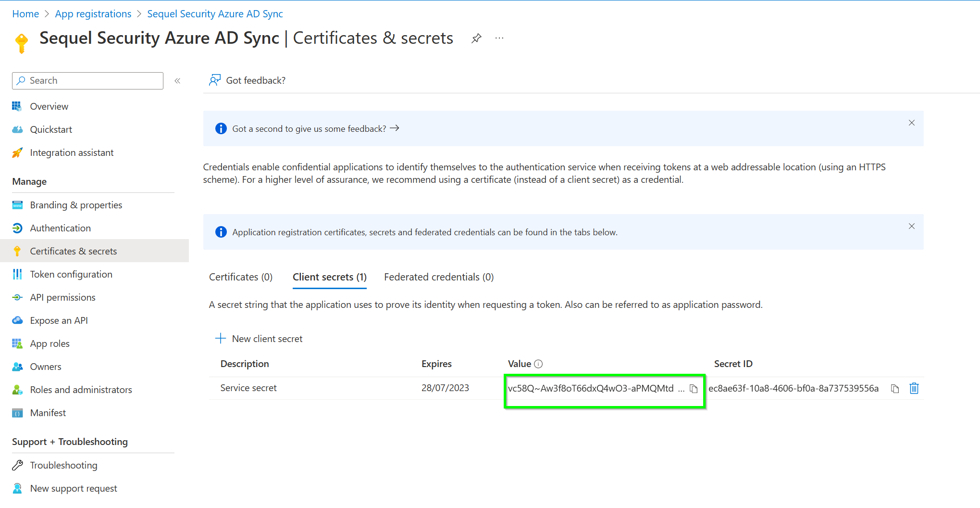Click the Roles and administrators icon

coord(17,390)
